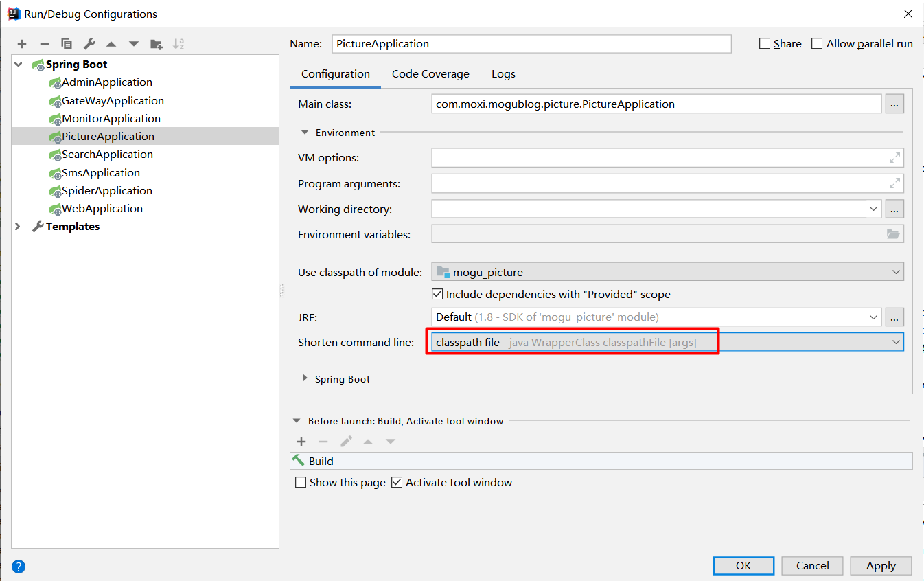Open Shorten command line dropdown

pos(895,342)
